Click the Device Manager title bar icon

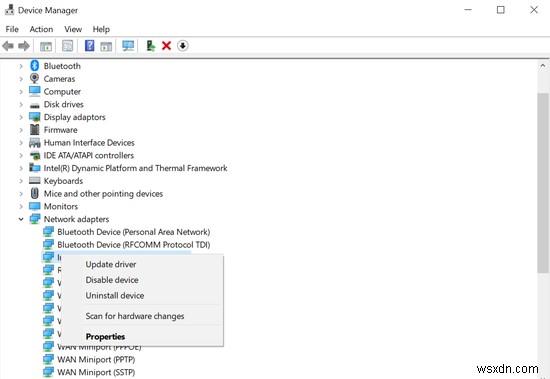click(9, 10)
